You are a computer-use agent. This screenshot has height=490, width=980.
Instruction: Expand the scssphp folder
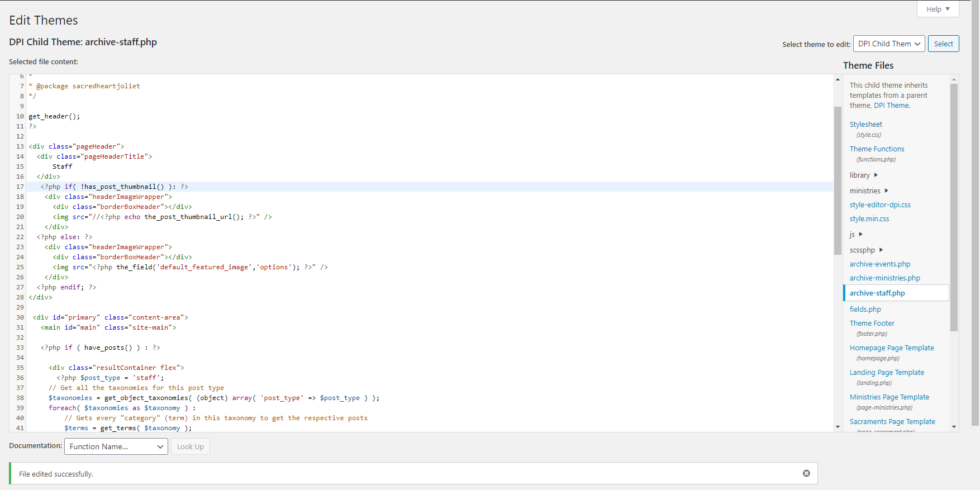(x=866, y=250)
